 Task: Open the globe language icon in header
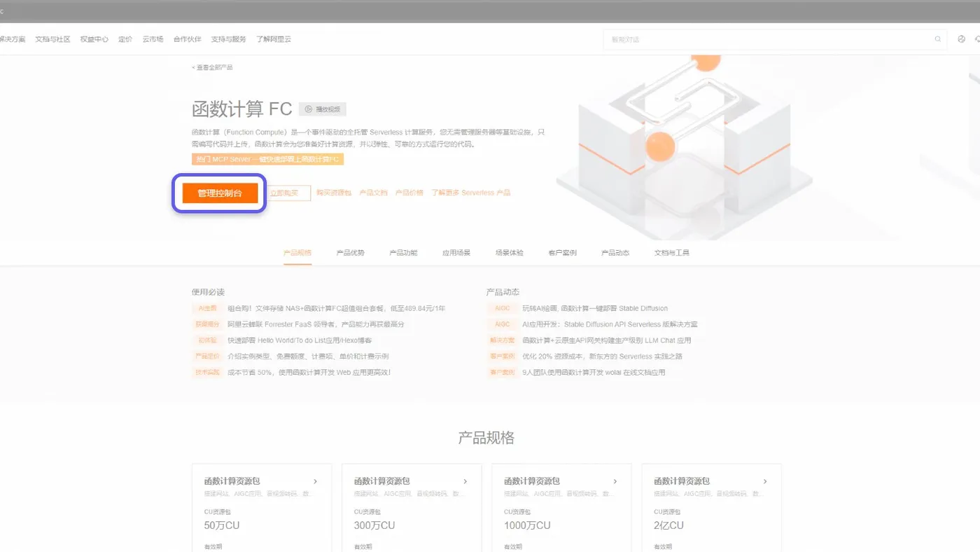pyautogui.click(x=961, y=39)
